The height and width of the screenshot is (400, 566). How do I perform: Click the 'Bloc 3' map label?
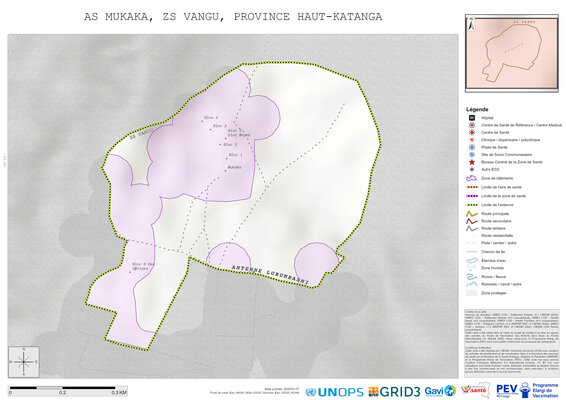click(220, 126)
